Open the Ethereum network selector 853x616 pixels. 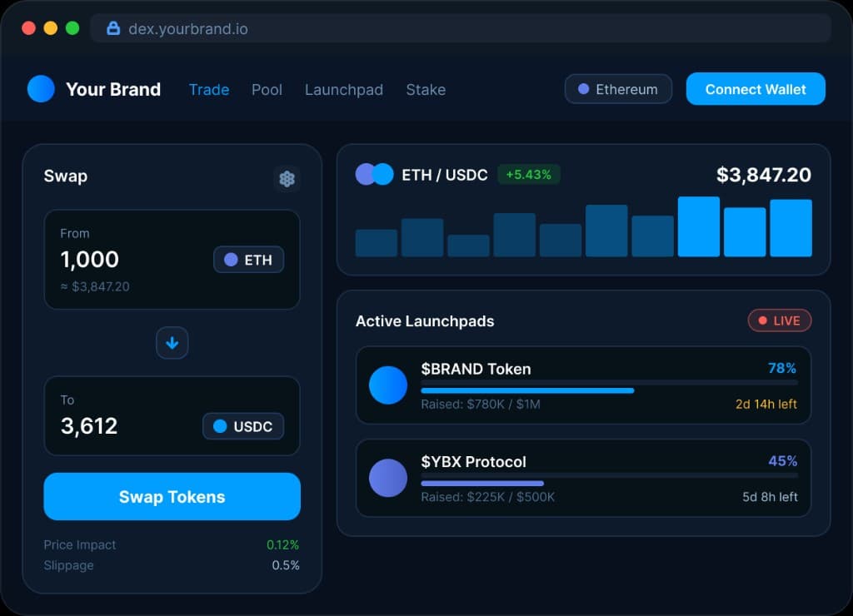(x=618, y=89)
